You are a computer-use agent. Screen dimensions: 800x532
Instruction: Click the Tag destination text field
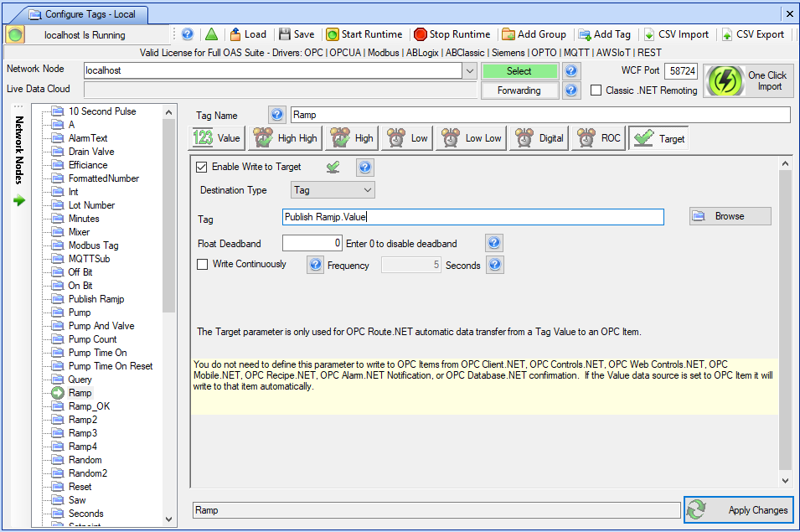473,217
